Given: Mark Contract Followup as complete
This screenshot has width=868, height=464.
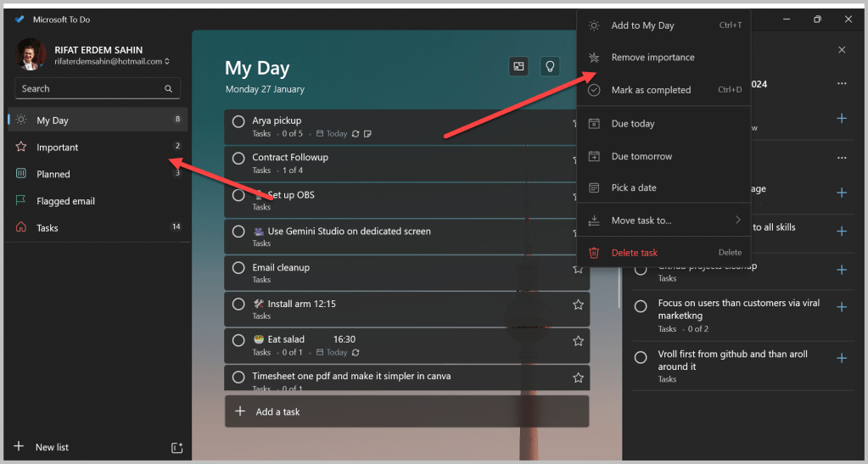Looking at the screenshot, I should (238, 159).
